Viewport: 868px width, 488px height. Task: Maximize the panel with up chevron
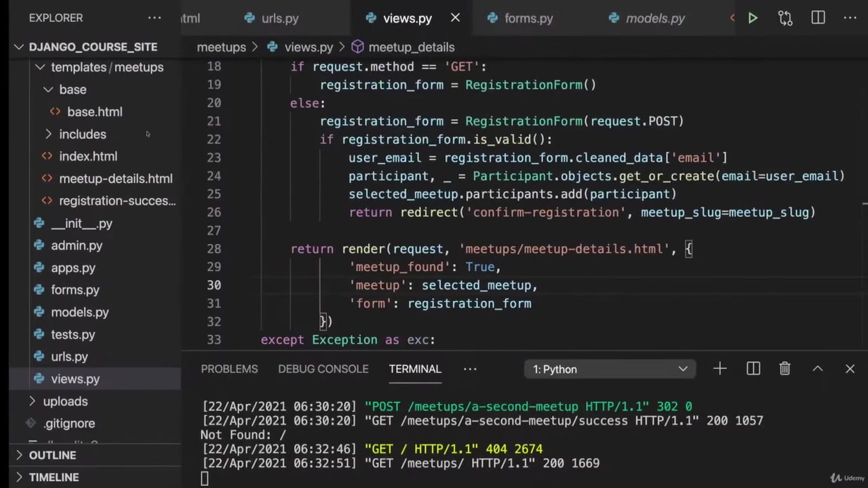click(817, 369)
